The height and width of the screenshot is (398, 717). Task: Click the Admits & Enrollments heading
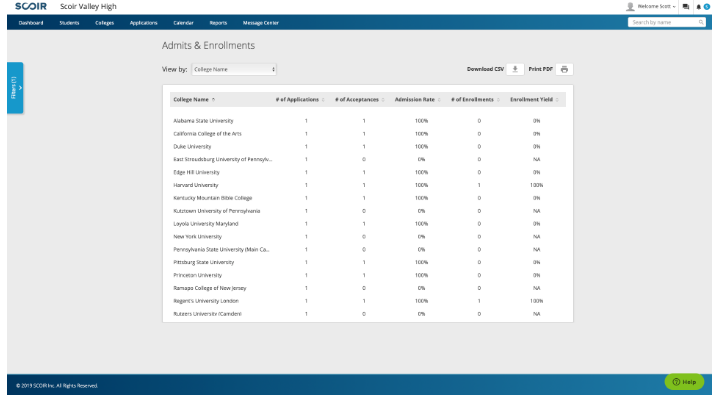(x=208, y=45)
